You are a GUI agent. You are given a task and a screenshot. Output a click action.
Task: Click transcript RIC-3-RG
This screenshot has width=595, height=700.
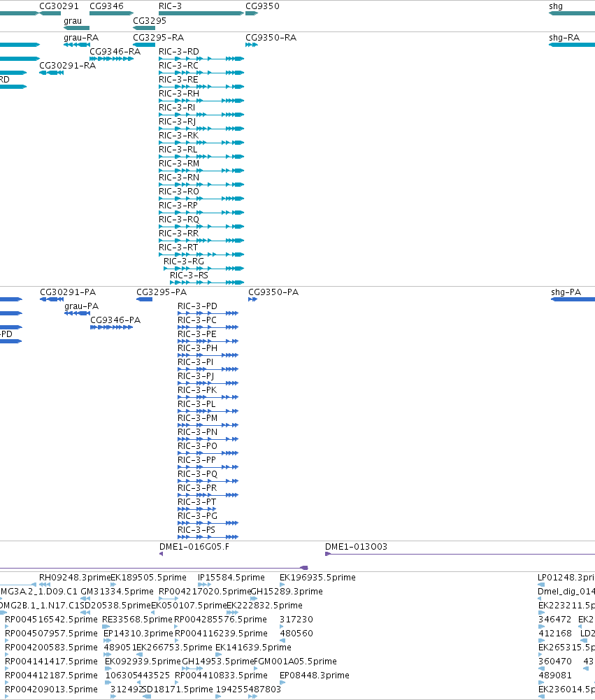pos(204,269)
